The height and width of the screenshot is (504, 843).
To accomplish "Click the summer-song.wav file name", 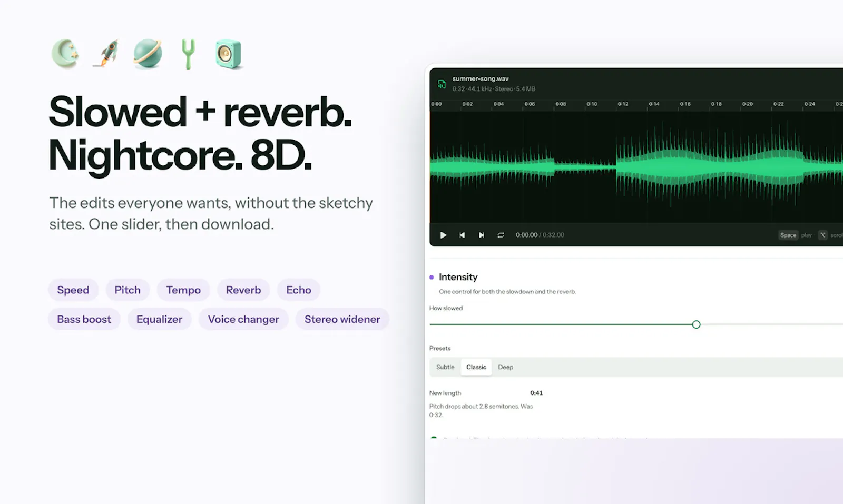I will [481, 79].
